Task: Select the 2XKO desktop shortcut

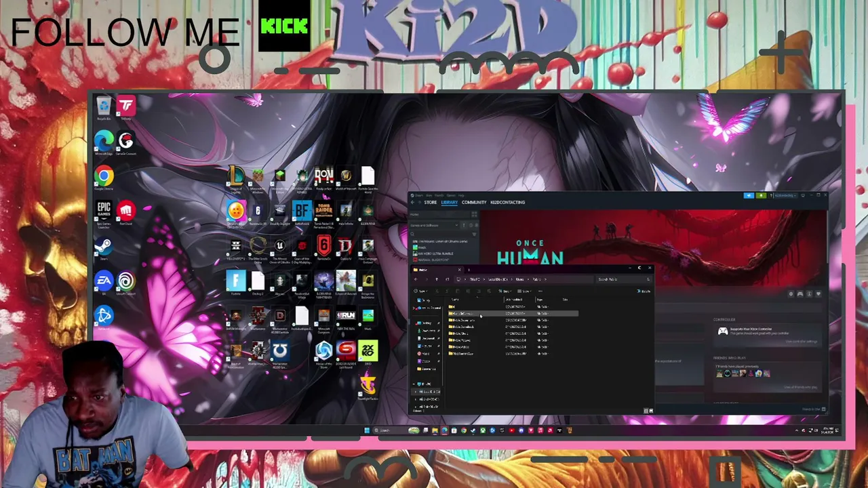Action: click(368, 352)
